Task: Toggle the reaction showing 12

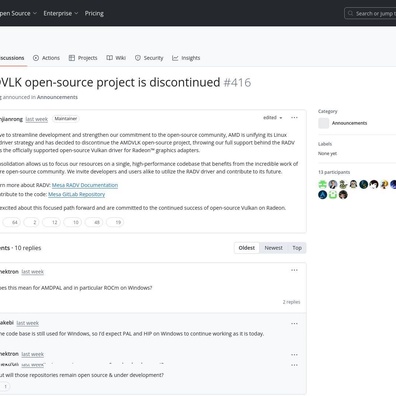Action: 51,222
